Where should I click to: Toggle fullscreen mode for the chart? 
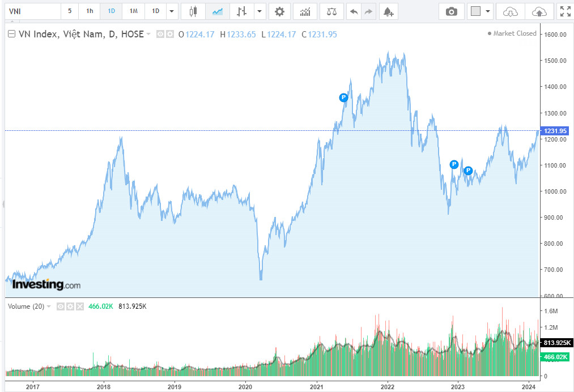point(565,11)
